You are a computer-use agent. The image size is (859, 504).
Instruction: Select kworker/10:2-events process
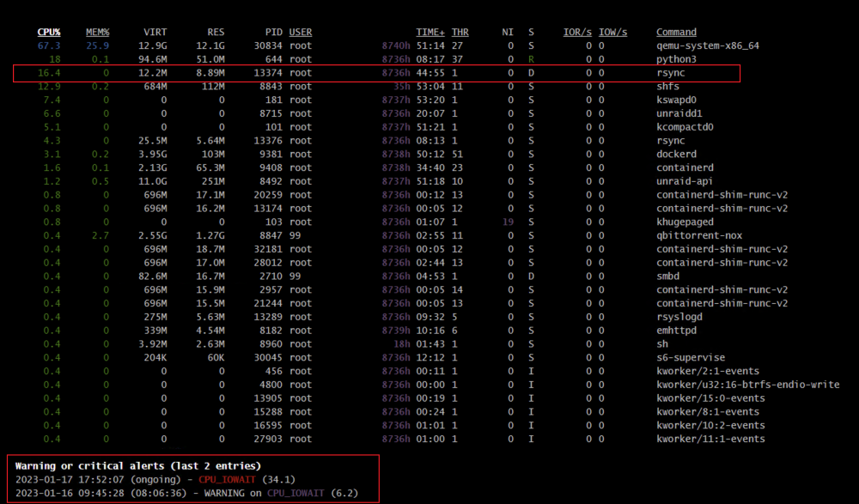coord(710,425)
